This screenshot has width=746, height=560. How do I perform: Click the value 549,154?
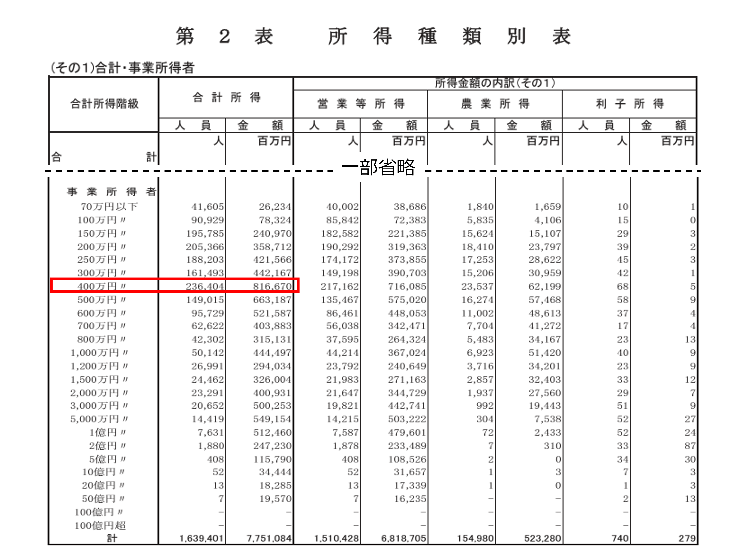(272, 419)
